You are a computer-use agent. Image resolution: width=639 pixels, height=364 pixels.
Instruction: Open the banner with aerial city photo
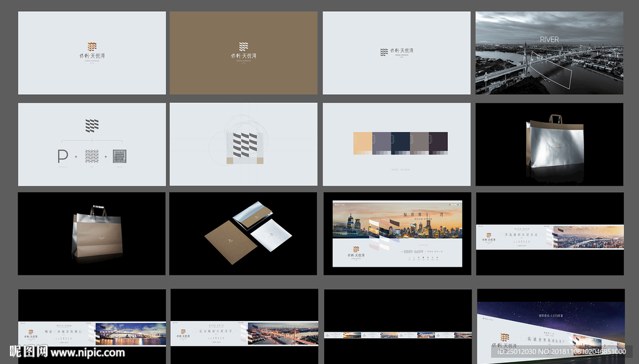pyautogui.click(x=550, y=234)
